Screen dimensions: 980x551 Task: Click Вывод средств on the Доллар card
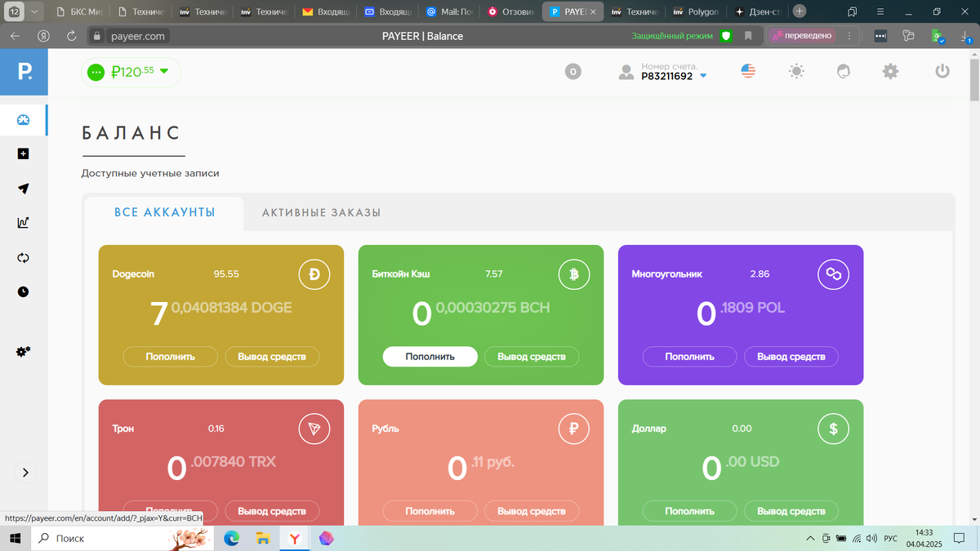(791, 511)
